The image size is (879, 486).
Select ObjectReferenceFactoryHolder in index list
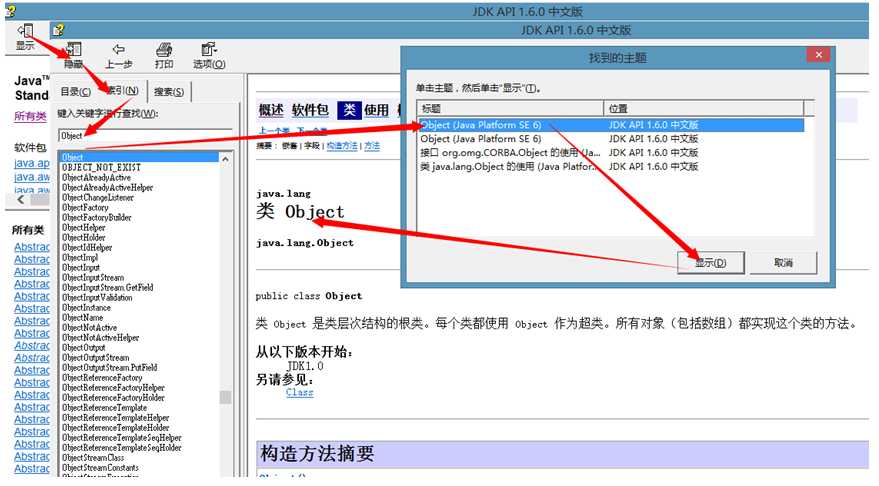point(113,398)
